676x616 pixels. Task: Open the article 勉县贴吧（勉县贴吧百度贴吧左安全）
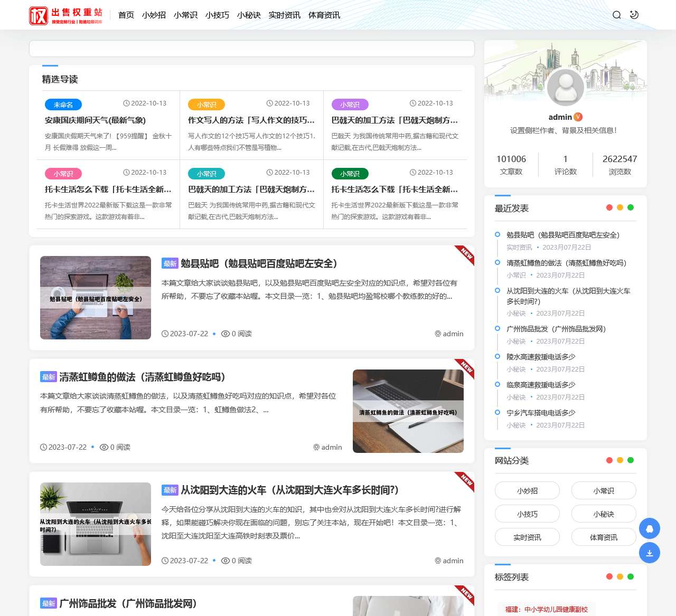(258, 264)
